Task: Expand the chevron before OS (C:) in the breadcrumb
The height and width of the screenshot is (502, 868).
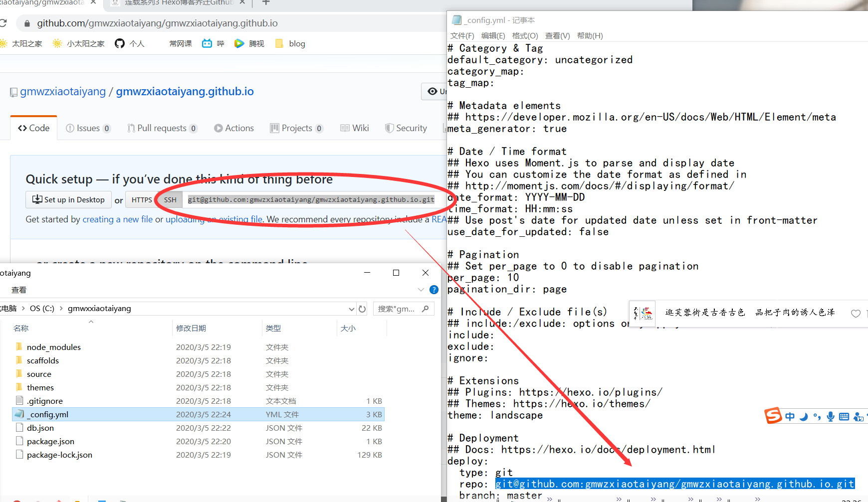Action: pyautogui.click(x=23, y=309)
